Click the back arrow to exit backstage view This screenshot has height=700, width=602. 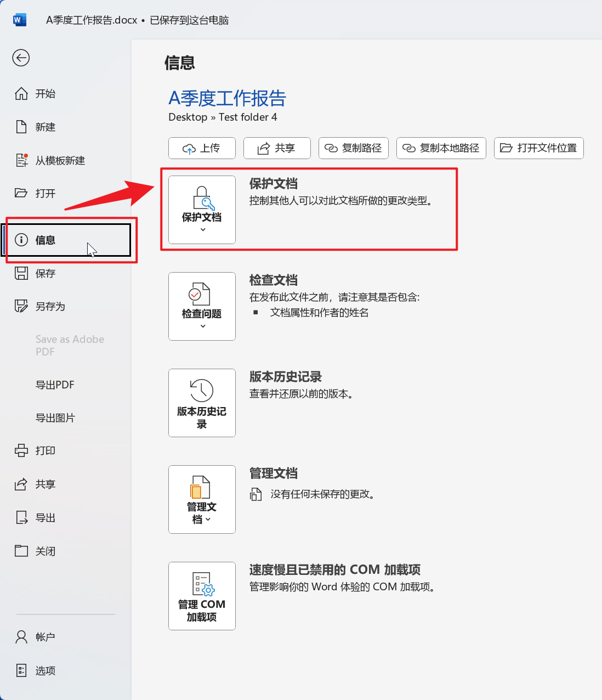21,58
